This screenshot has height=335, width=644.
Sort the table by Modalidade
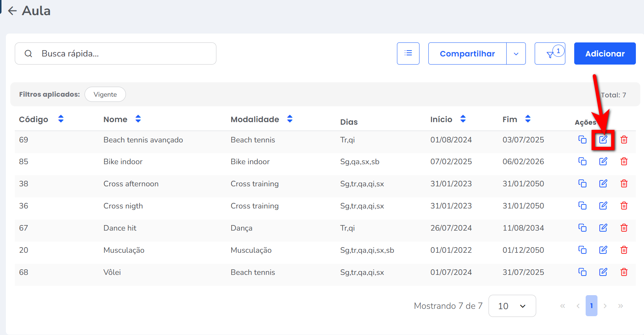[x=290, y=119]
